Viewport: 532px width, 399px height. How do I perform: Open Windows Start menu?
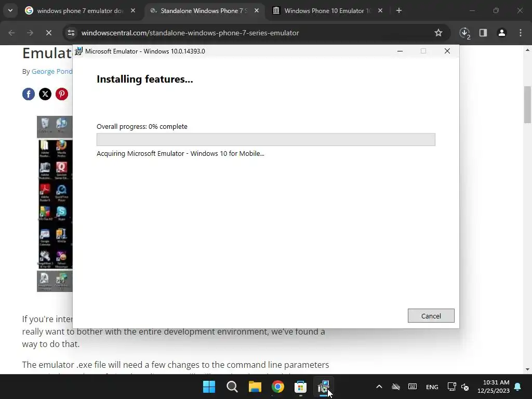click(x=209, y=387)
